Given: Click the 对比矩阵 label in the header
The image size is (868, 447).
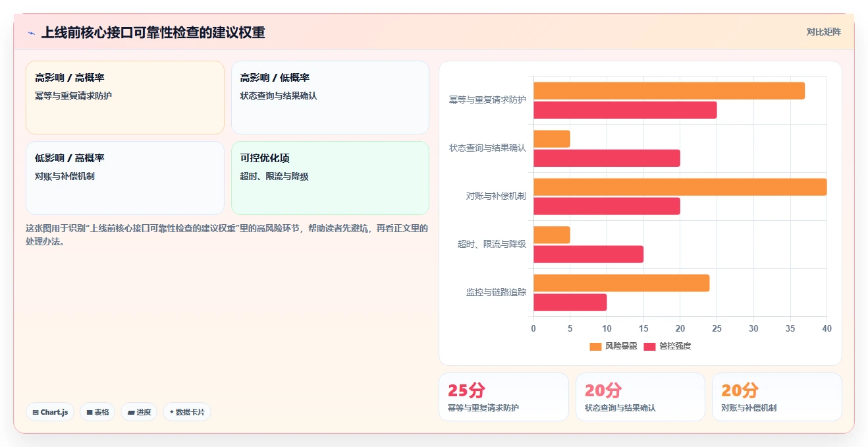Looking at the screenshot, I should (823, 32).
